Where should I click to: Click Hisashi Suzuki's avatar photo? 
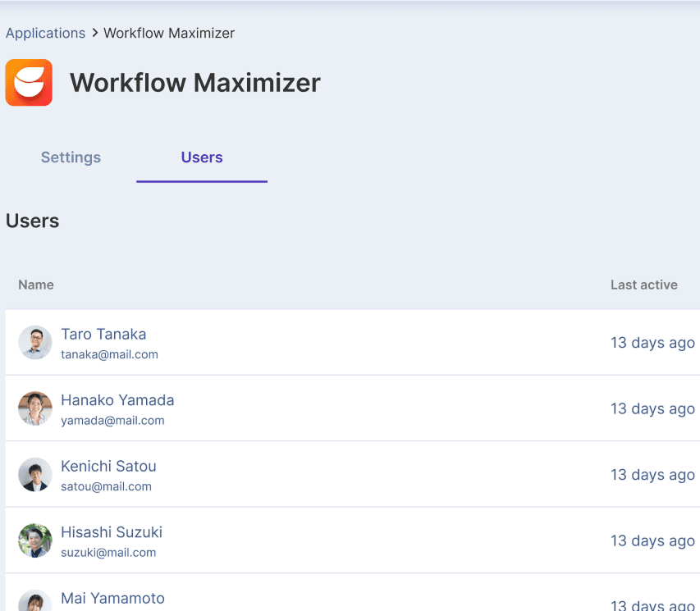click(34, 540)
